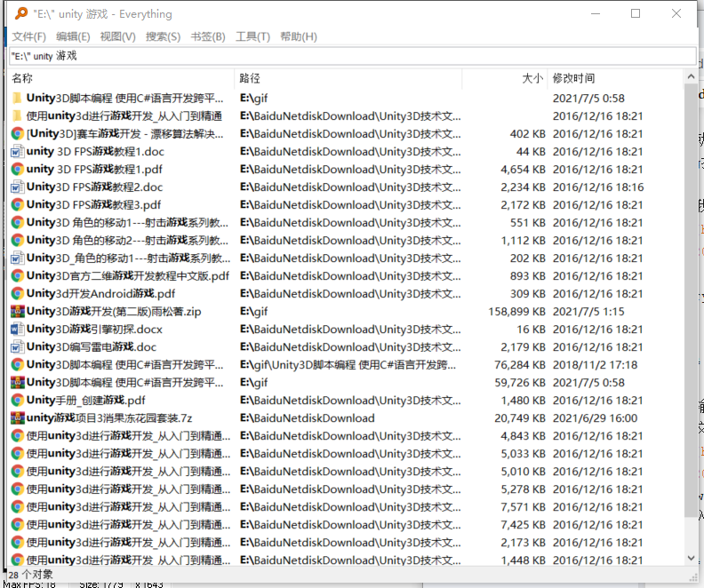Click Chrome icon of 5,033 KB 使用unity3d file
704x588 pixels.
(x=17, y=454)
